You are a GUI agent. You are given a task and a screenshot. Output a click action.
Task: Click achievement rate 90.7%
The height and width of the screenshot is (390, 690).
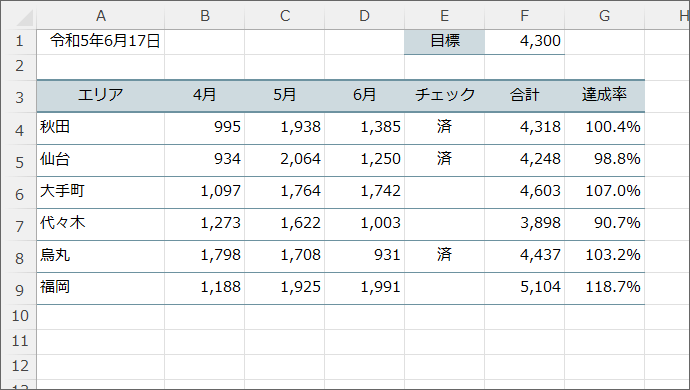[605, 224]
